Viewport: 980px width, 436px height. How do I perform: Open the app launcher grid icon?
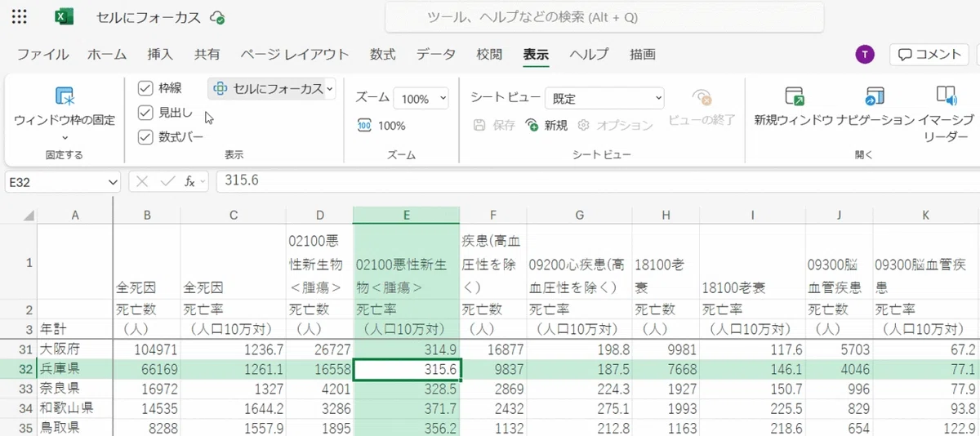point(20,17)
